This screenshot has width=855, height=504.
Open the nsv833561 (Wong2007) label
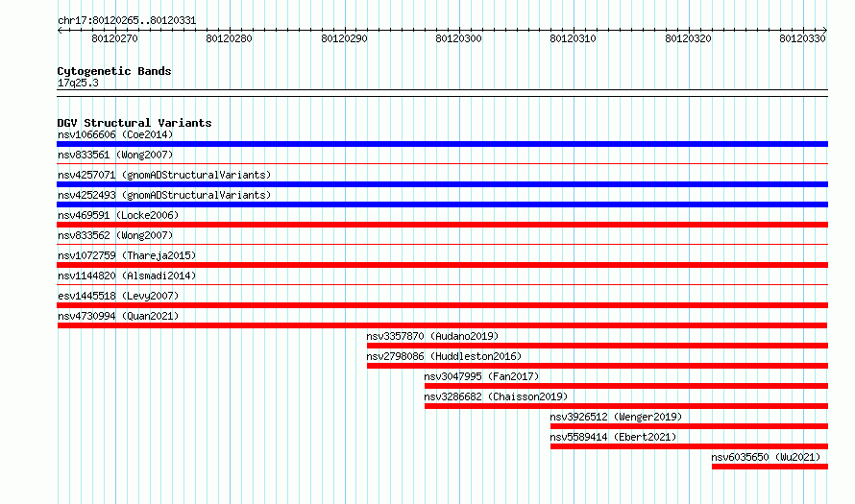pyautogui.click(x=115, y=155)
